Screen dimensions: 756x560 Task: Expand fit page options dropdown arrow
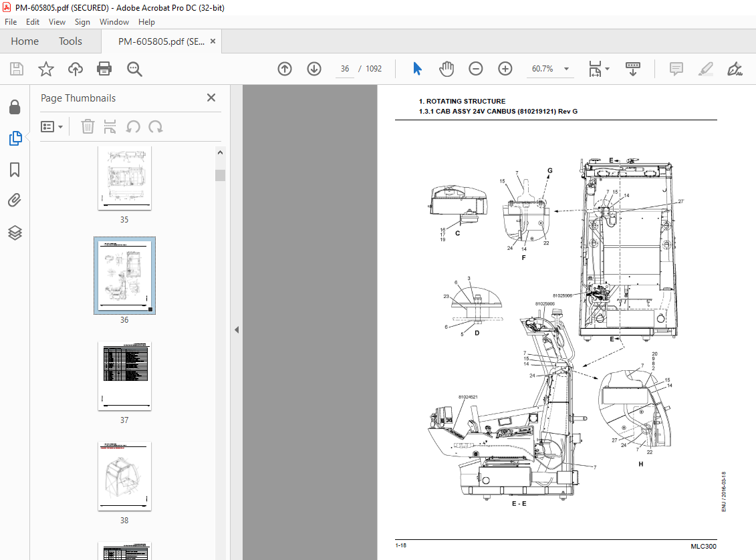tap(608, 69)
